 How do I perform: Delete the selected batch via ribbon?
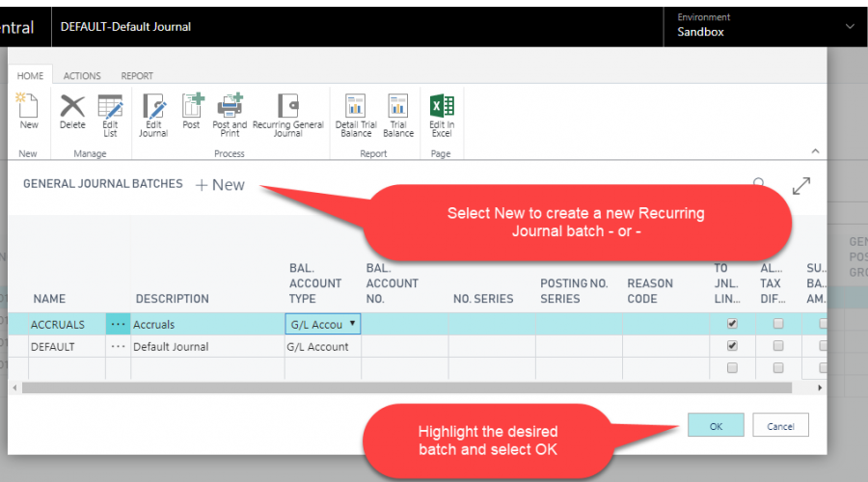click(x=72, y=112)
